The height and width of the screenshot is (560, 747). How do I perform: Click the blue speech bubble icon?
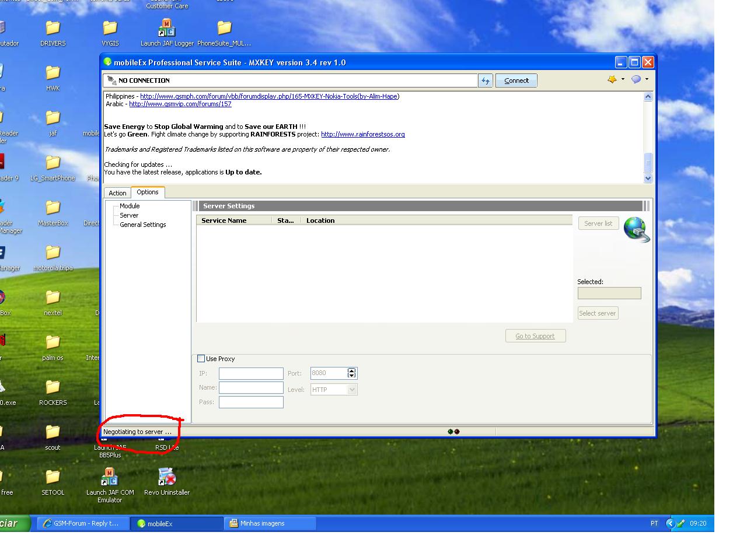[636, 79]
